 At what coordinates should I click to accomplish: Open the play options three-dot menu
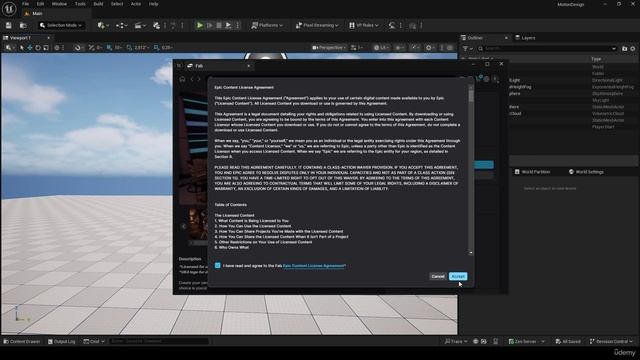click(238, 25)
